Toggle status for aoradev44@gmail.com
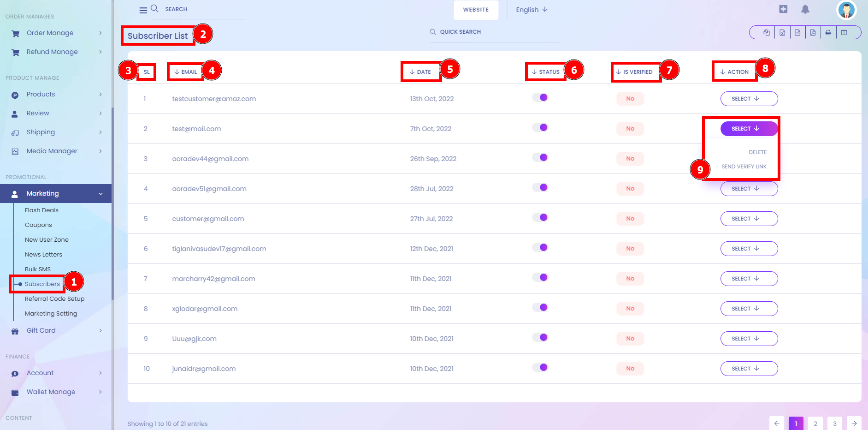The height and width of the screenshot is (430, 868). coord(540,157)
